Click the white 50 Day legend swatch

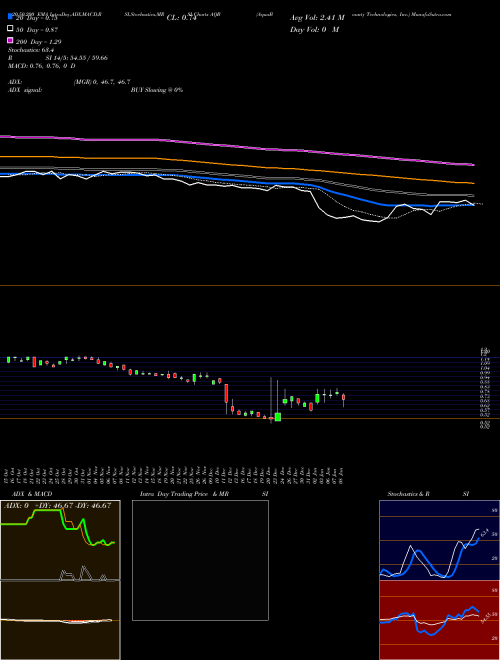click(x=10, y=29)
